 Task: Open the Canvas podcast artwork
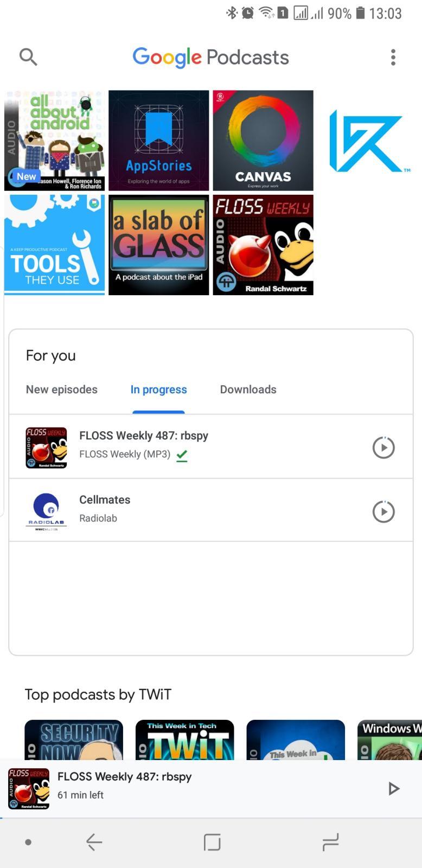263,141
